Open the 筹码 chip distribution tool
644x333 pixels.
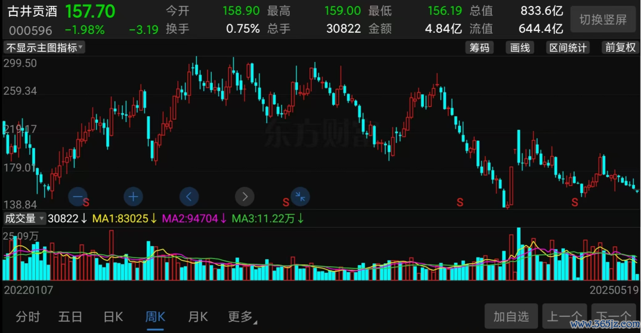pyautogui.click(x=479, y=48)
